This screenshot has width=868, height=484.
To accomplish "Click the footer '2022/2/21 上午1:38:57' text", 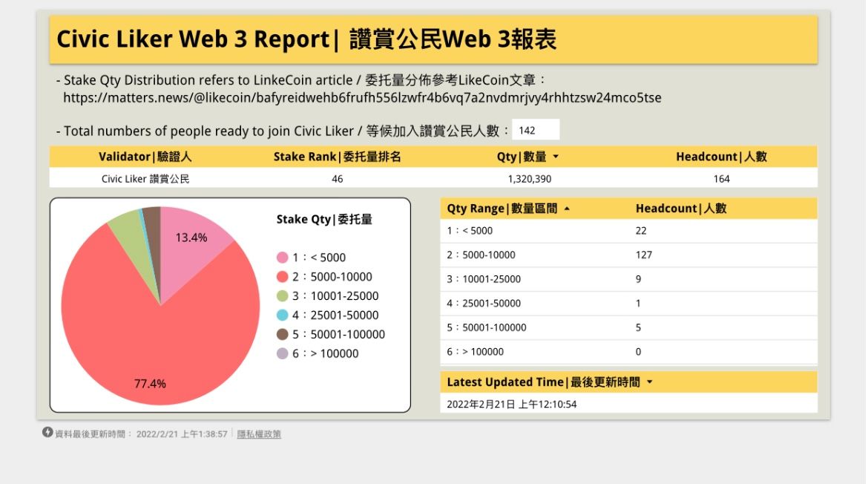I will point(182,434).
